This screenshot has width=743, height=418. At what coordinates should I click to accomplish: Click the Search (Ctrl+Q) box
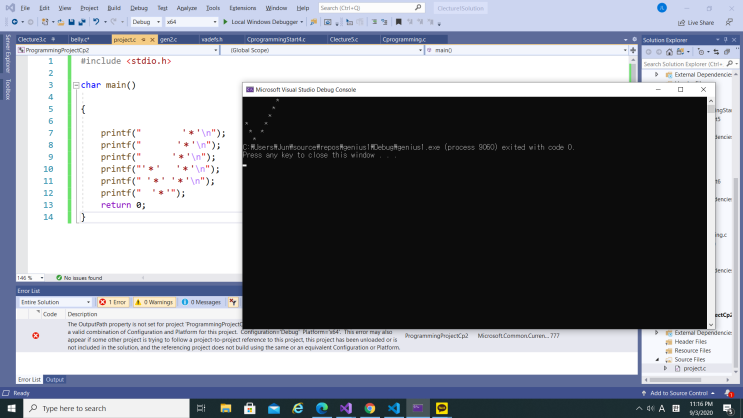point(371,8)
